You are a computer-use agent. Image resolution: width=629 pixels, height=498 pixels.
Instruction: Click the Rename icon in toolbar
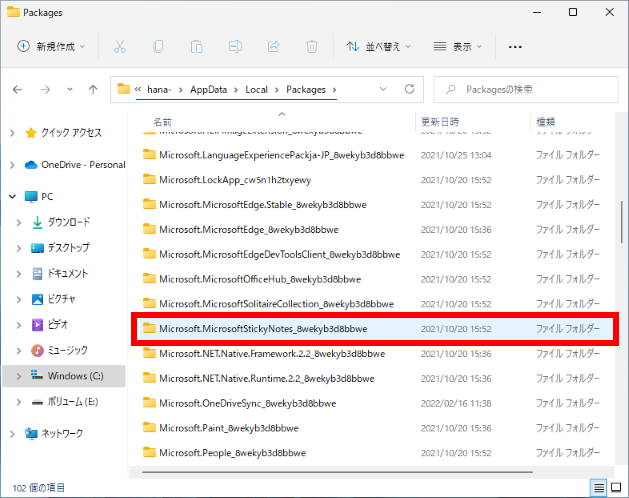[x=235, y=47]
